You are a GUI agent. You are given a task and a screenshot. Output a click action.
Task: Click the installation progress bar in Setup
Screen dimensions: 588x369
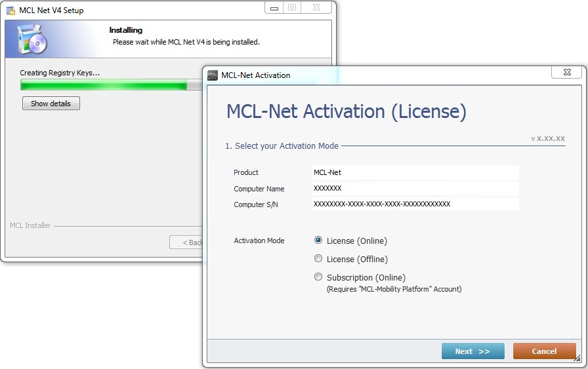[112, 85]
